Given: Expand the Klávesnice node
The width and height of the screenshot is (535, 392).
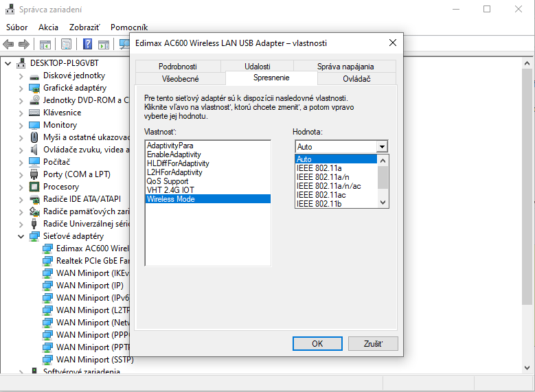Looking at the screenshot, I should click(x=21, y=113).
